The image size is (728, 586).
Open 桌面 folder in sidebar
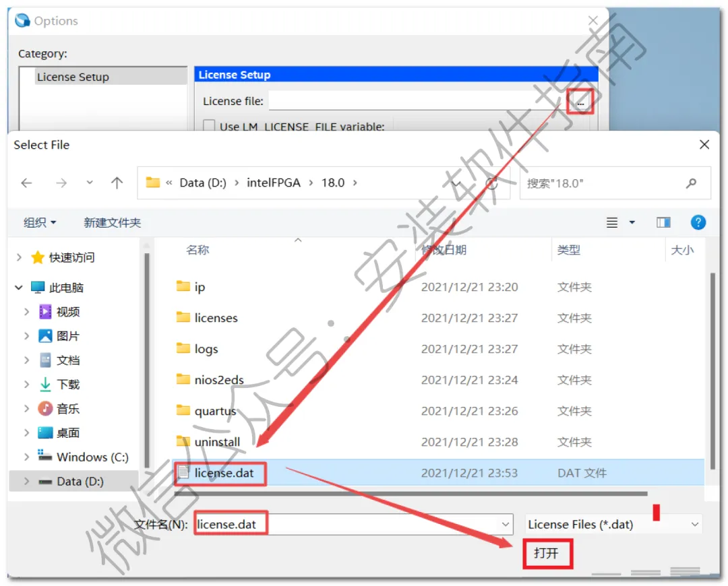click(59, 433)
